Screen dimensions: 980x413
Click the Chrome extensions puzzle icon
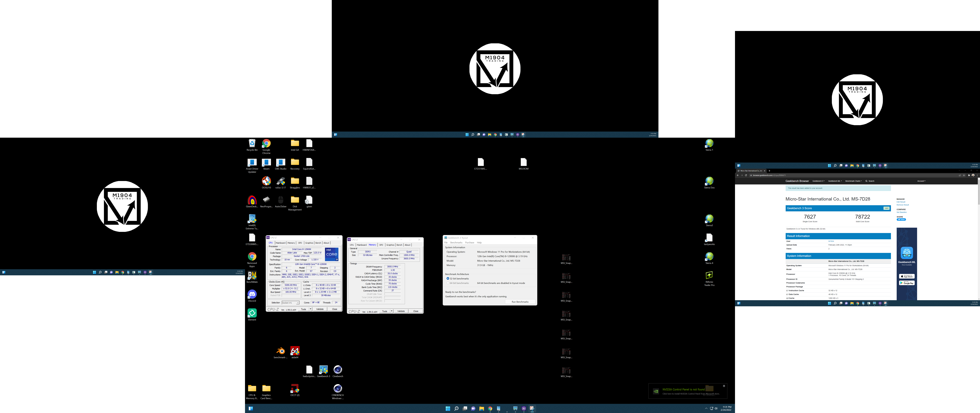pos(969,175)
